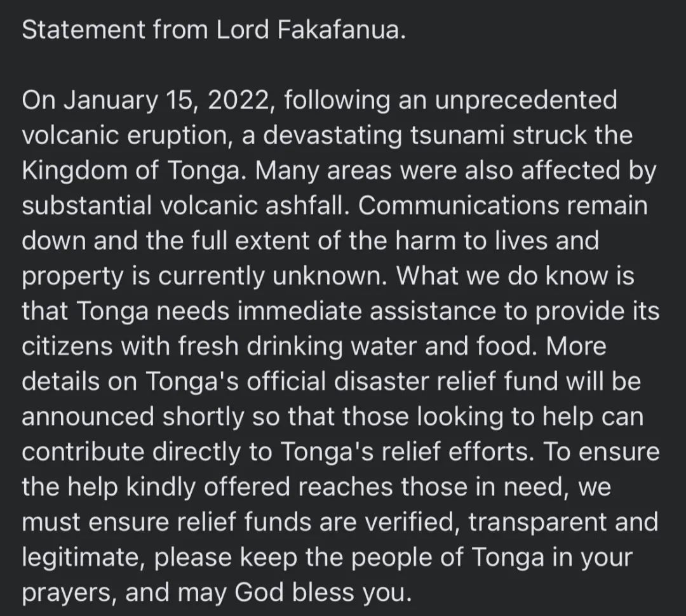Click the heading 'Statement from Lord Fakafanua.'

214,30
